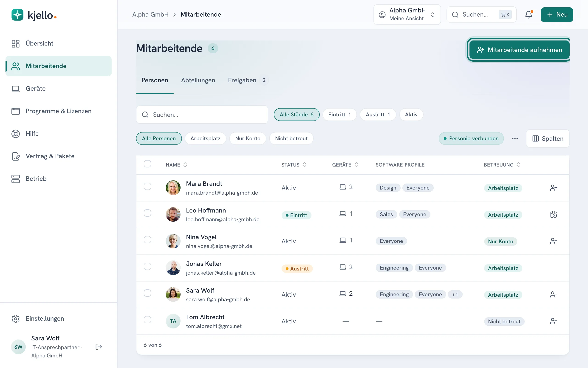The height and width of the screenshot is (368, 588).
Task: Open Betrieb in the sidebar
Action: pyautogui.click(x=59, y=179)
